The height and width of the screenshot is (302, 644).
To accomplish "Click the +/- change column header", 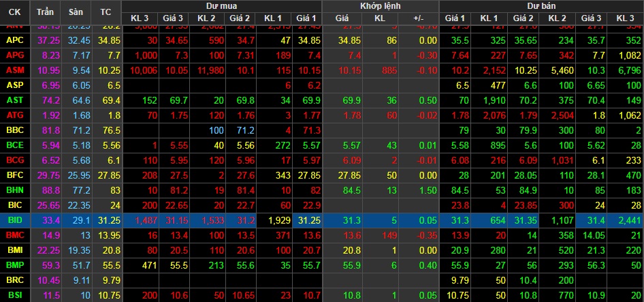I will point(418,17).
